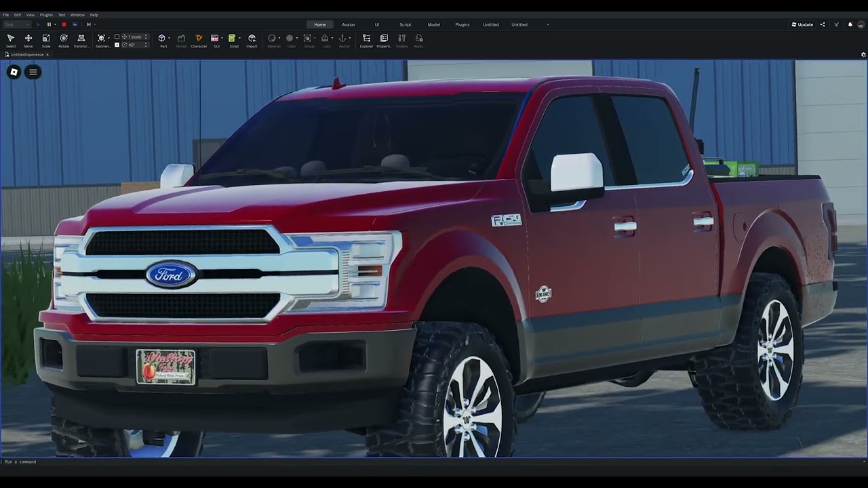The width and height of the screenshot is (868, 488).
Task: Toggle the studs move snapping checkbox
Action: [x=117, y=37]
